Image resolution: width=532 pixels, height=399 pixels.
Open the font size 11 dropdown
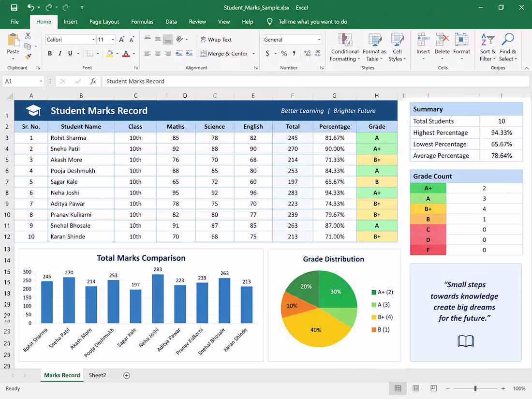point(113,40)
